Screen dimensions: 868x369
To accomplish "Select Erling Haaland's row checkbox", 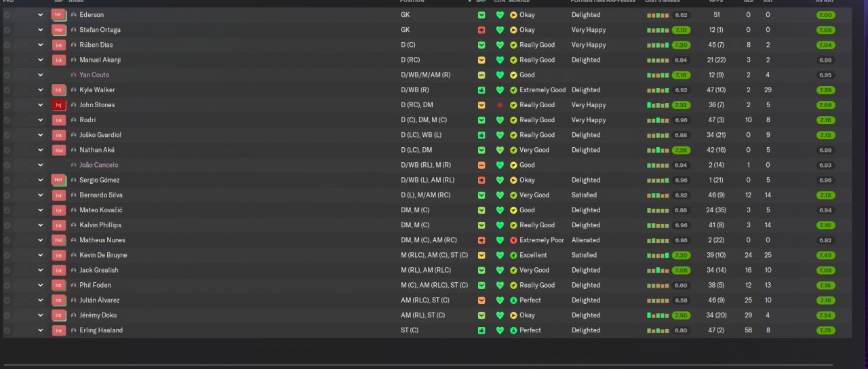I will 7,330.
